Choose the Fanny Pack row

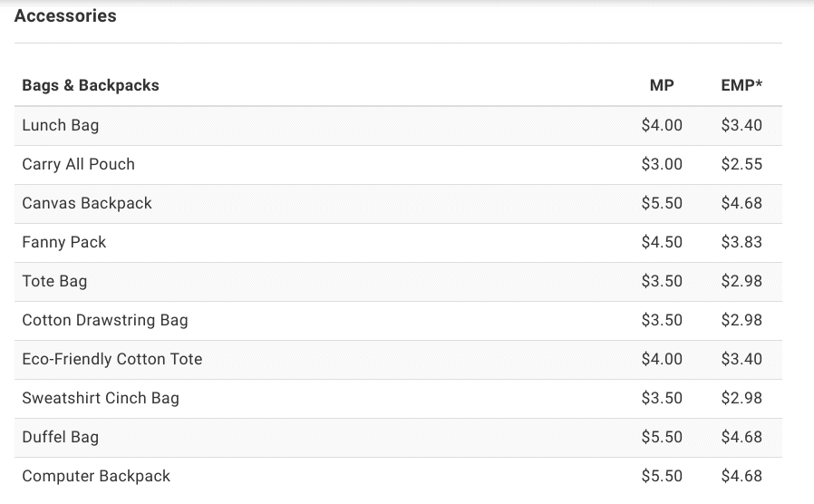pyautogui.click(x=398, y=242)
